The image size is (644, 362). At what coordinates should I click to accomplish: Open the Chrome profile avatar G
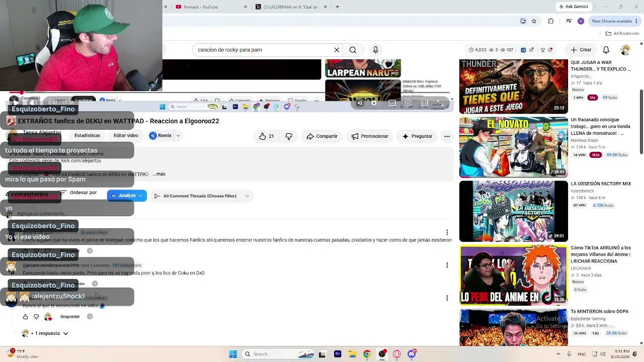[x=581, y=21]
